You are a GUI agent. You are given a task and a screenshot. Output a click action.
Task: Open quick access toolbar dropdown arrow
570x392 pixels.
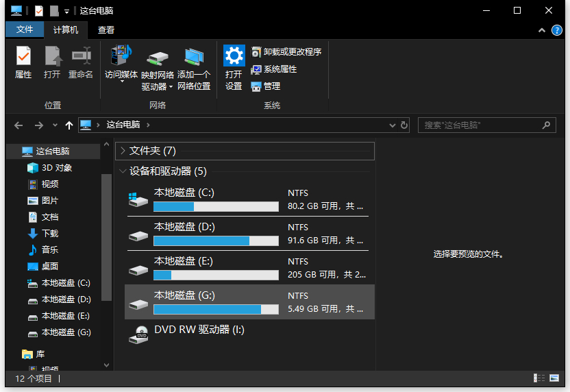pos(66,11)
